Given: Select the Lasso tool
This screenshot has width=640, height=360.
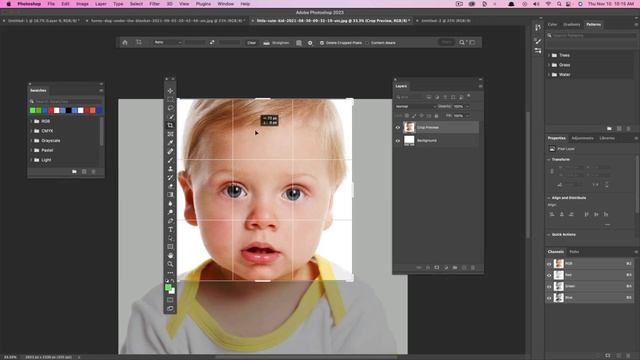Looking at the screenshot, I should coord(170,108).
